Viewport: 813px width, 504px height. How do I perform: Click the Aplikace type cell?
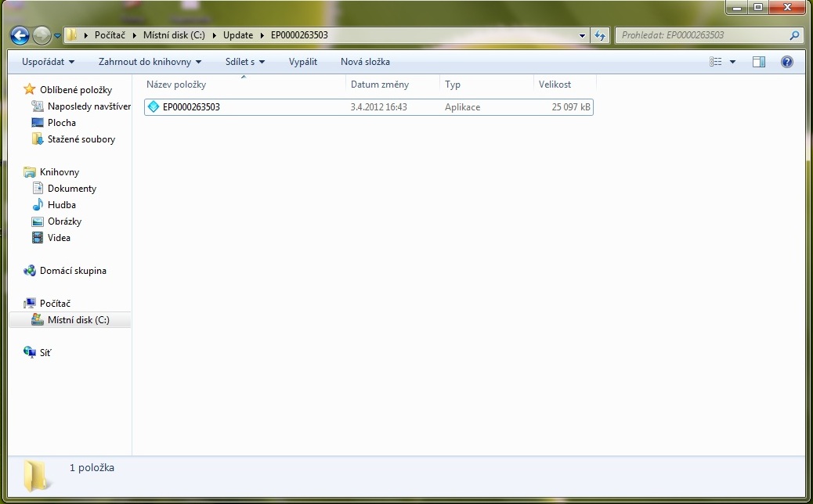click(462, 107)
